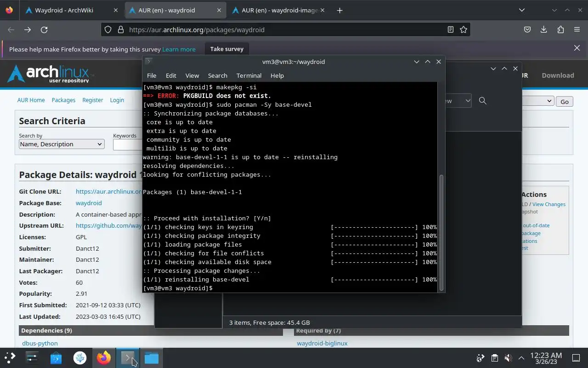Click the terminal vertical scrollbar
588x368 pixels.
pyautogui.click(x=441, y=232)
